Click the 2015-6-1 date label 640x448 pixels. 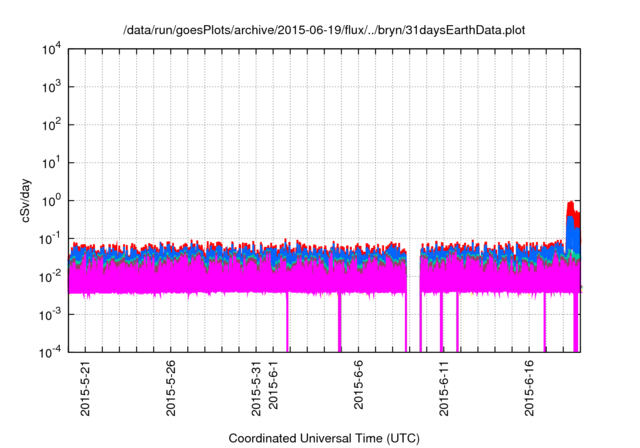click(273, 385)
